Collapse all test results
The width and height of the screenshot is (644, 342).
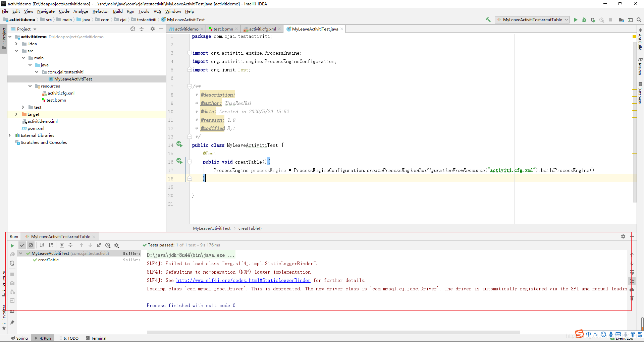(x=70, y=245)
